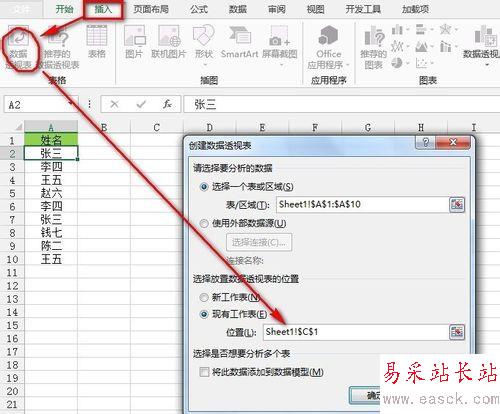Click the select-all corner triangle
Image resolution: width=500 pixels, height=414 pixels.
pyautogui.click(x=18, y=127)
